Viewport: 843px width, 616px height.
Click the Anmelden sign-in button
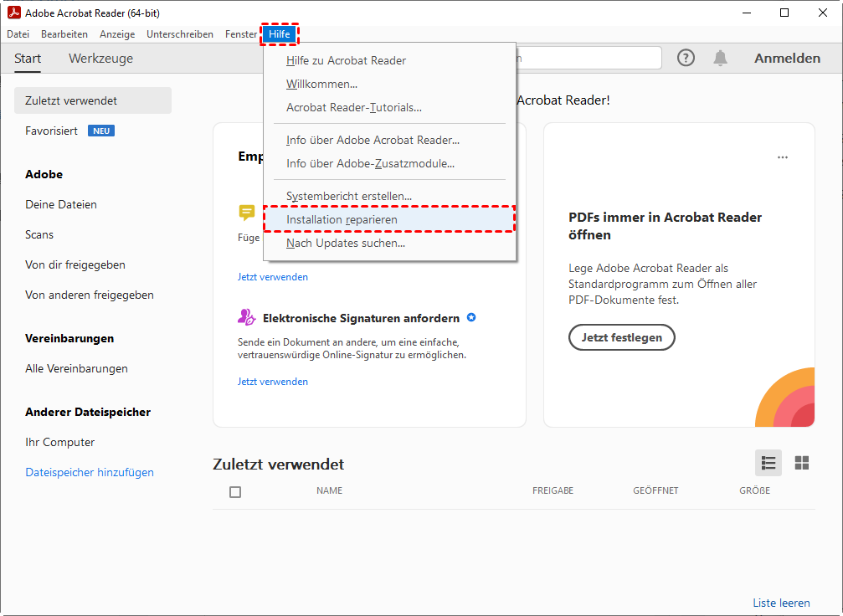[787, 58]
